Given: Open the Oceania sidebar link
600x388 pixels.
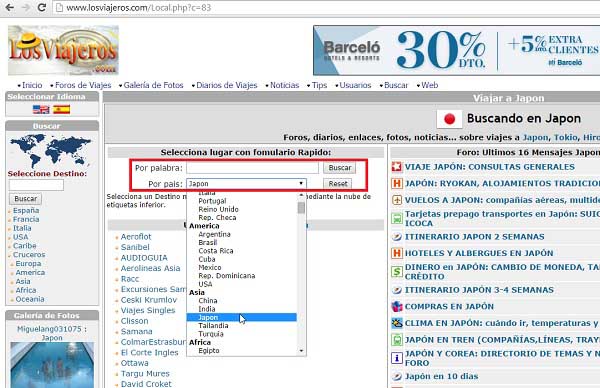Looking at the screenshot, I should [30, 299].
